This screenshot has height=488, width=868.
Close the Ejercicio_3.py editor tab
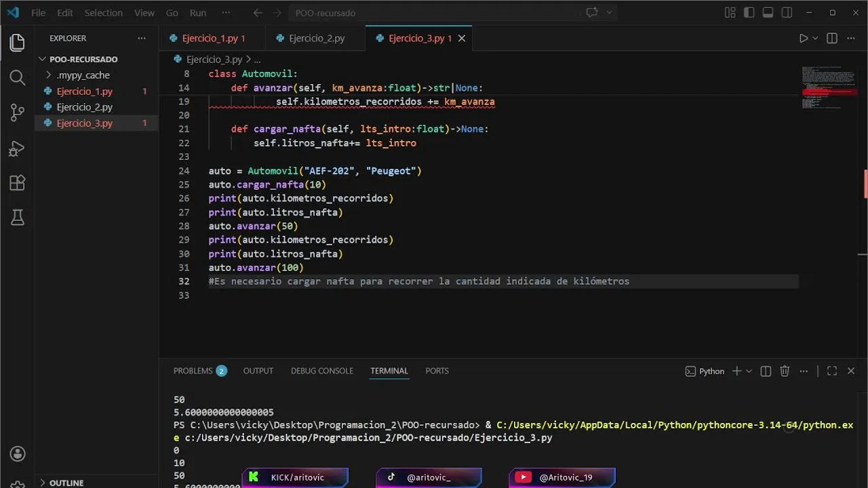pyautogui.click(x=462, y=39)
